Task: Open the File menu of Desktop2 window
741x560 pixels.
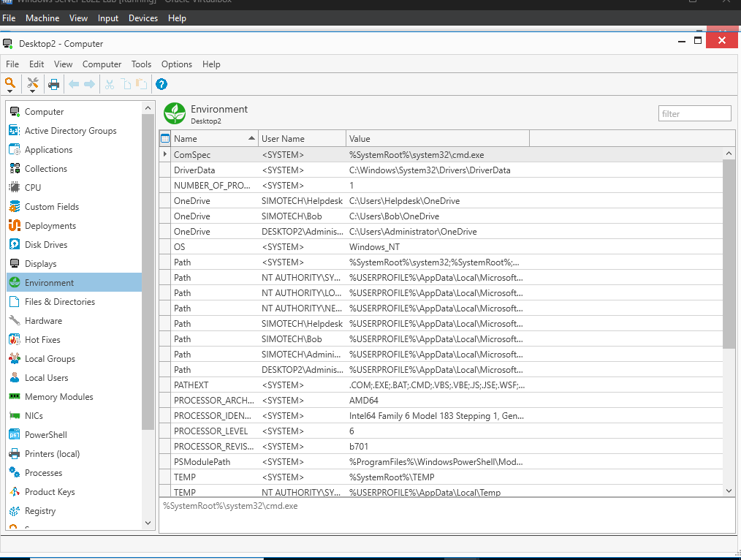Action: (x=12, y=64)
